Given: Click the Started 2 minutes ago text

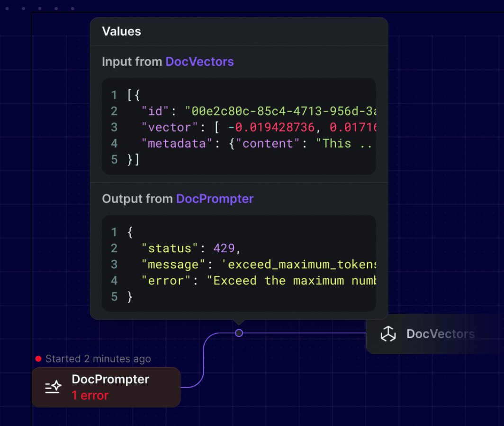Looking at the screenshot, I should click(x=98, y=358).
